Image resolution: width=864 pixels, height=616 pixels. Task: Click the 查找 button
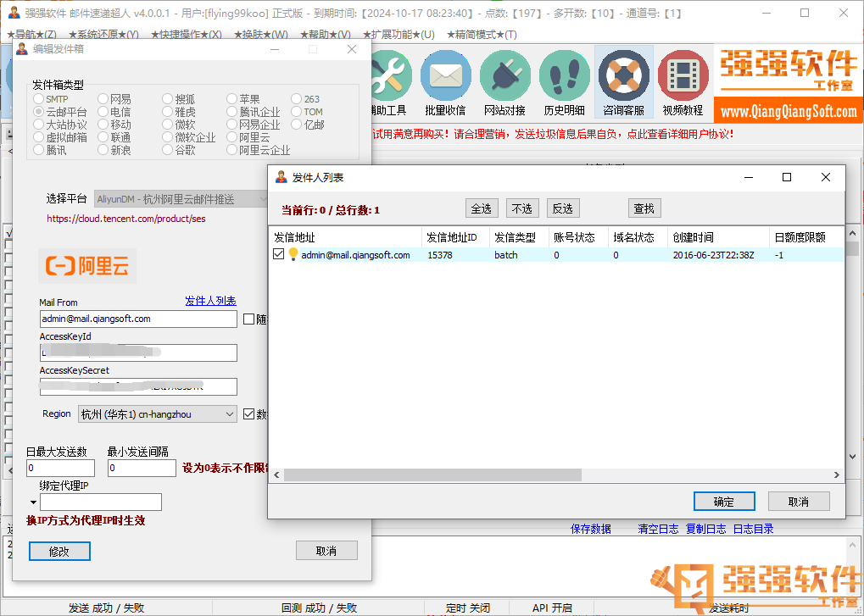644,208
